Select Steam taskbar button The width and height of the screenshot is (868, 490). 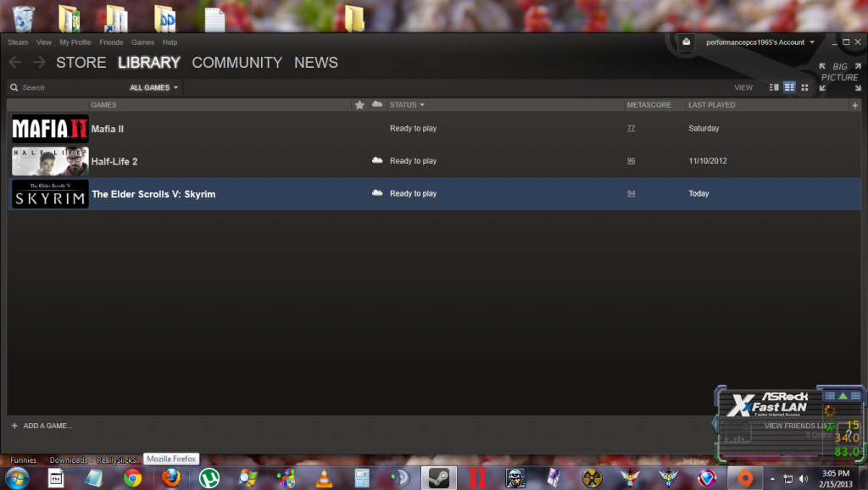(438, 478)
